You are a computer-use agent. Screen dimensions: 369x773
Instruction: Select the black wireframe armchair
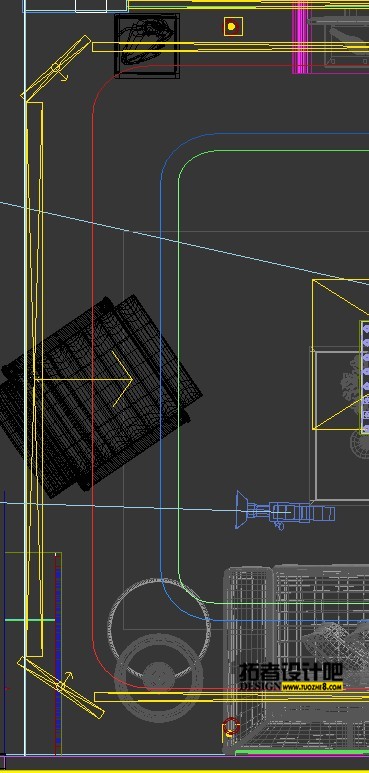pyautogui.click(x=101, y=396)
